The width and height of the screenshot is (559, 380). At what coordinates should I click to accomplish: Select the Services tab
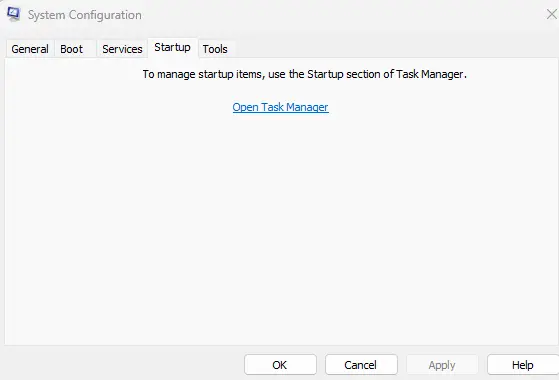122,49
